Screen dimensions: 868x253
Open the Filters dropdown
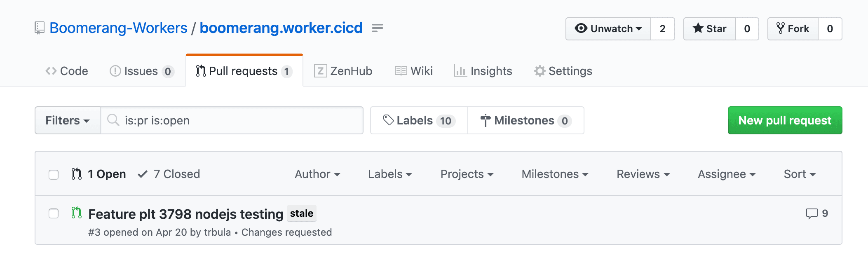point(68,120)
